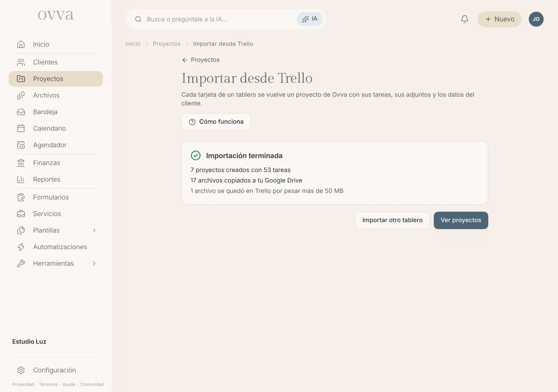The image size is (558, 392).
Task: Open the Herramientas menu item
Action: pos(56,263)
